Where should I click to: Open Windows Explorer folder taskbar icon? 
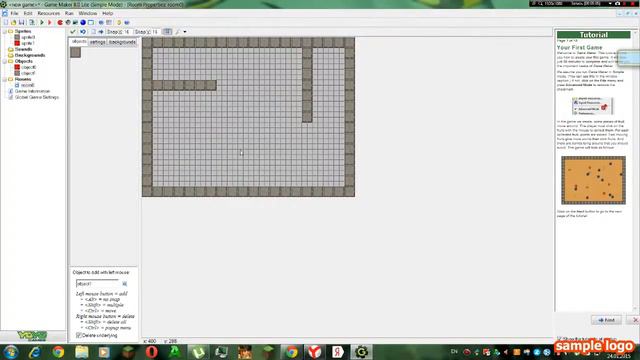tap(82, 352)
